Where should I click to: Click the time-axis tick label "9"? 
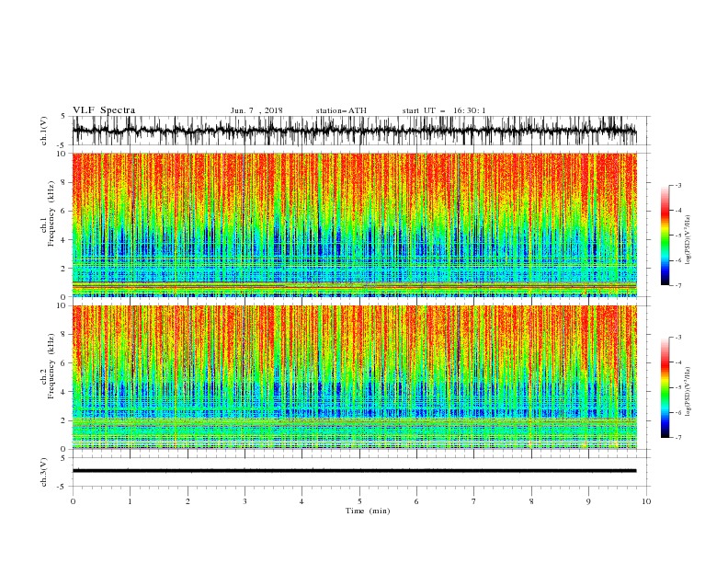tap(588, 501)
